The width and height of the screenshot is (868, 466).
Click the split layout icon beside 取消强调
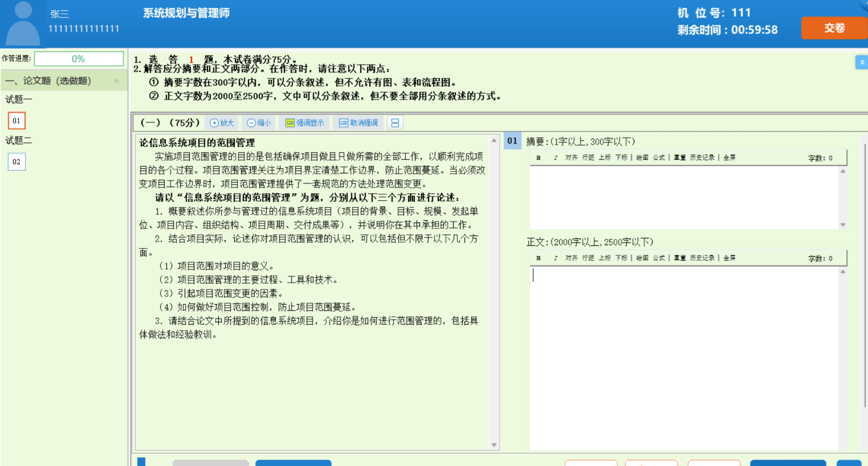pos(395,123)
